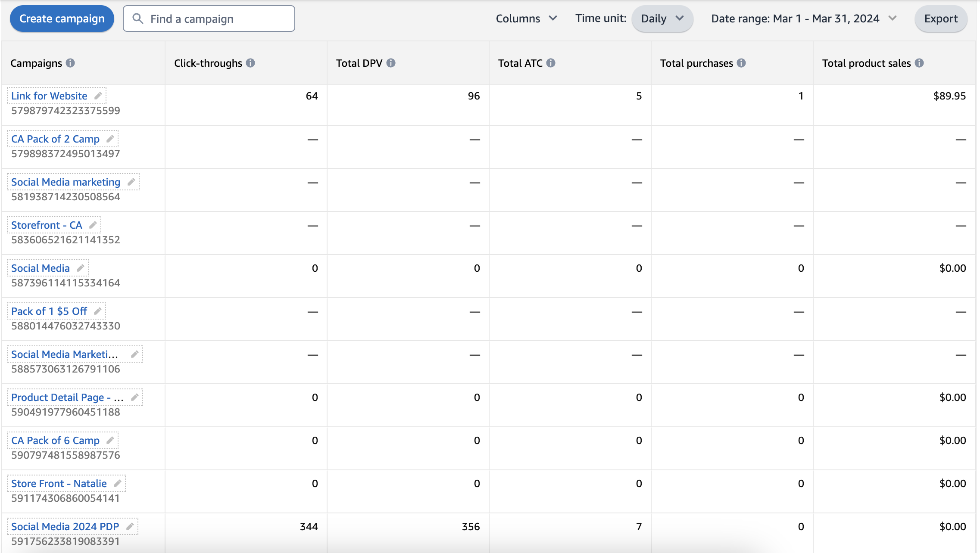Edit Pack of 1 $5 Off name
Viewport: 980px width, 553px height.
click(98, 311)
